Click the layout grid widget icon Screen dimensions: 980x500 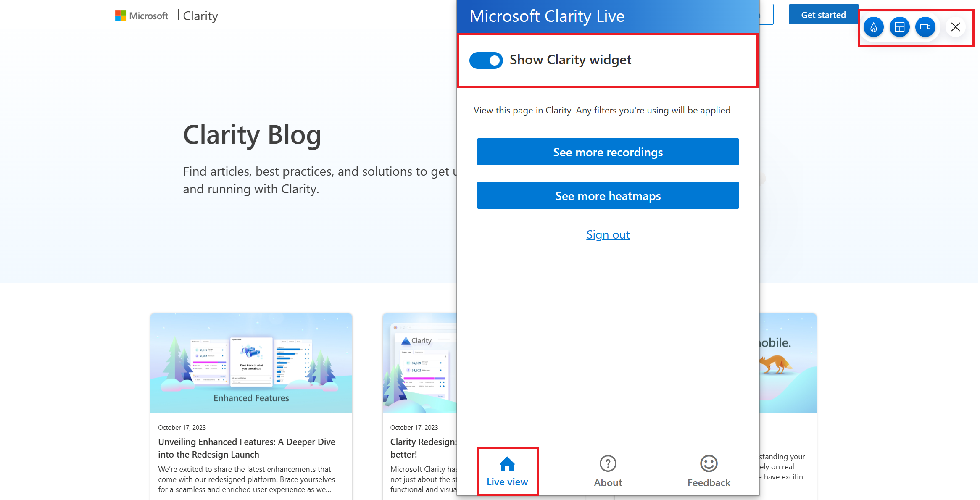point(900,27)
